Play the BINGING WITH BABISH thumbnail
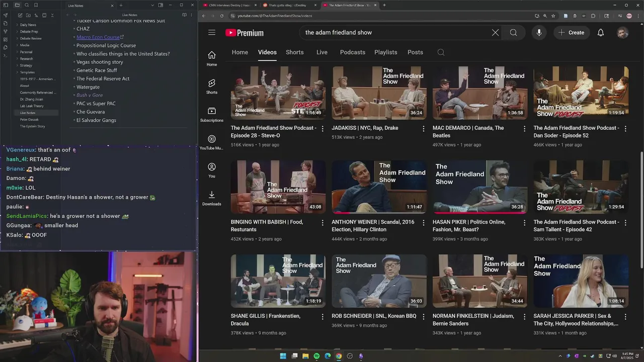Image resolution: width=644 pixels, height=362 pixels. coord(278,187)
